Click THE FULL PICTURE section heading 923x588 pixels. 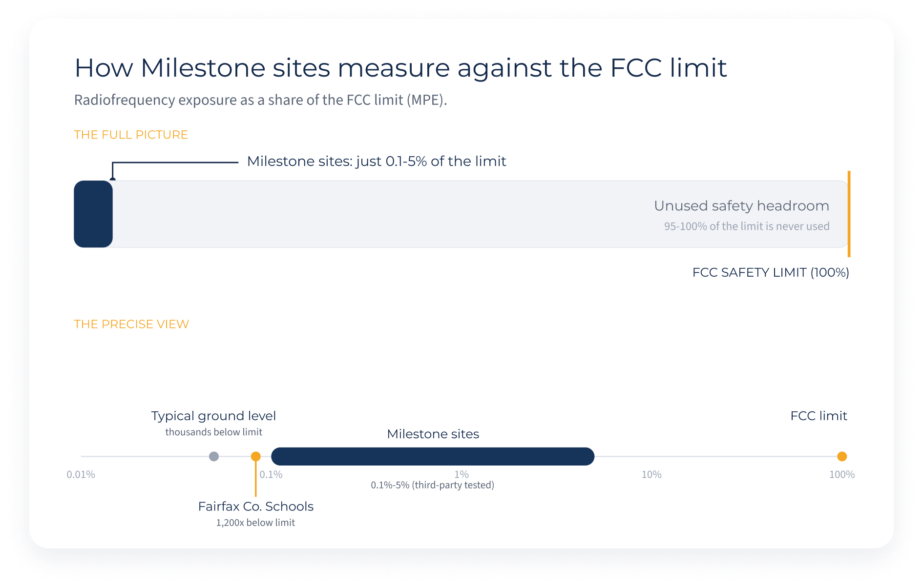[x=131, y=135]
